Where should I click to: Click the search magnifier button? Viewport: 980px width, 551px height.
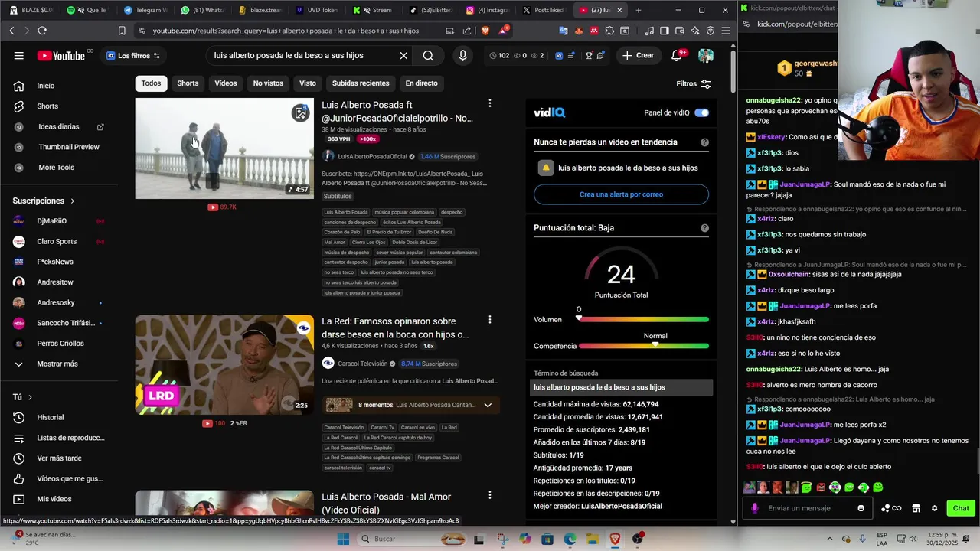pyautogui.click(x=428, y=55)
